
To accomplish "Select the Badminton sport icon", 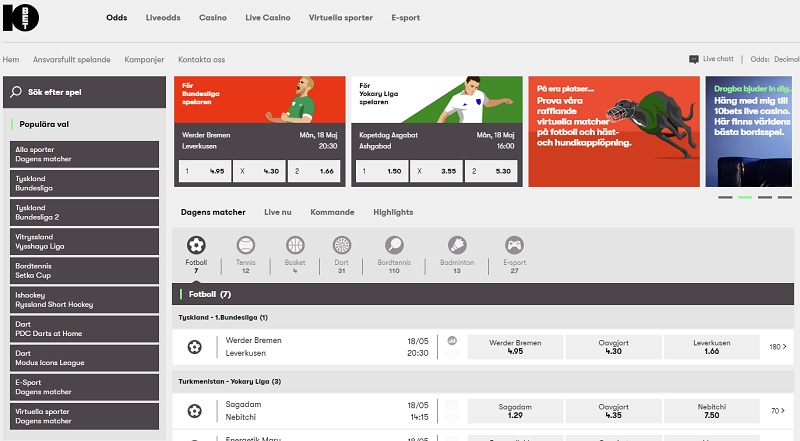I will (x=457, y=245).
